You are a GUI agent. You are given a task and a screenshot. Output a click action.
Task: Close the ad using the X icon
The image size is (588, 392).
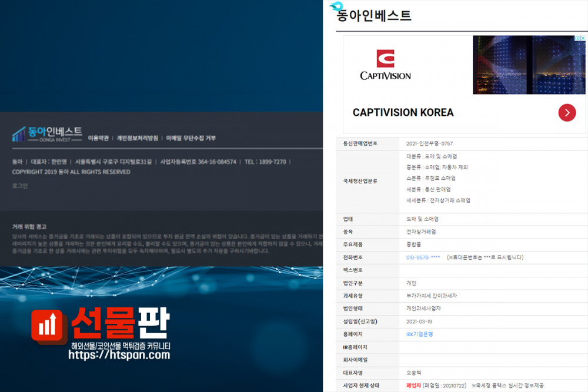point(582,39)
